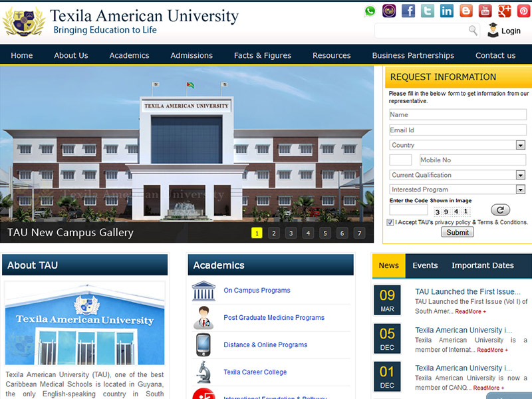
Task: Switch to the Important Dates tab
Action: click(483, 265)
